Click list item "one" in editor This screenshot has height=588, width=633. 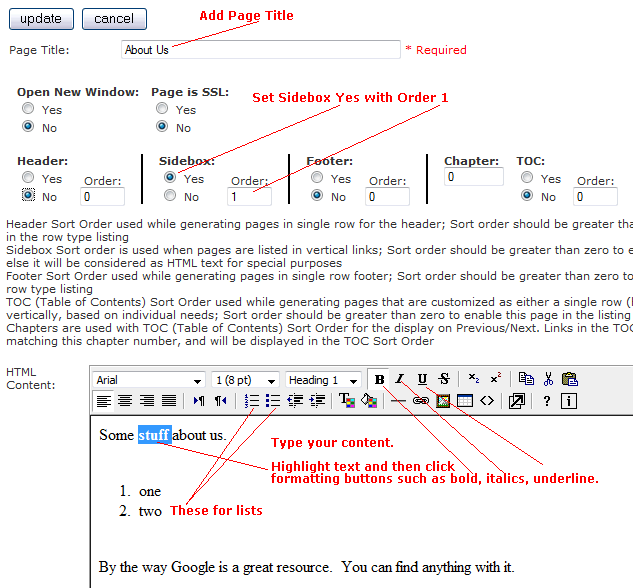tap(150, 492)
